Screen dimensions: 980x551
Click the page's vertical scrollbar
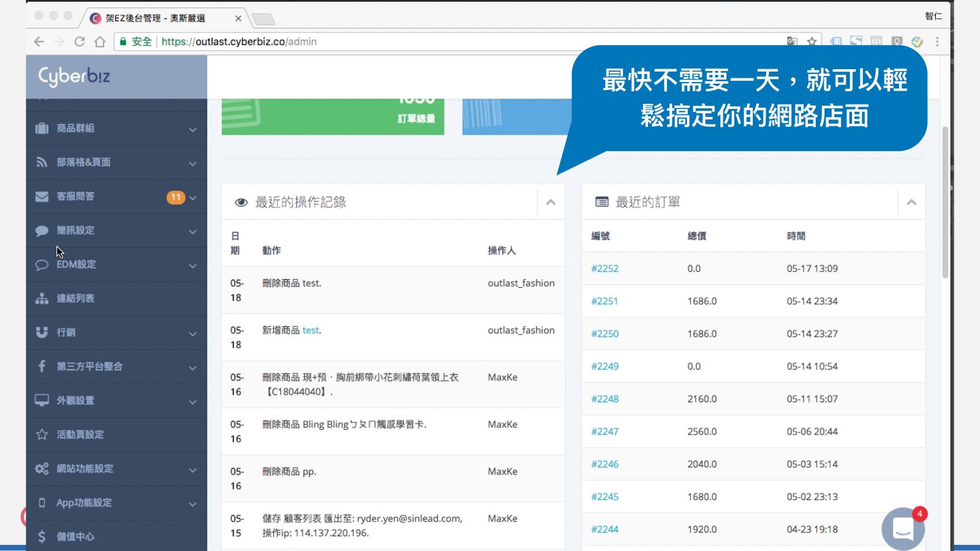[945, 202]
